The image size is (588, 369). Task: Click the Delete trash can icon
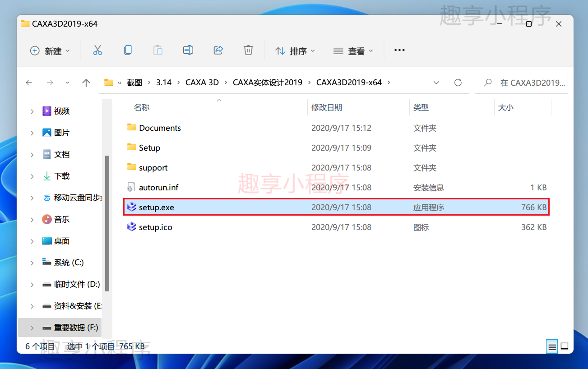click(248, 51)
